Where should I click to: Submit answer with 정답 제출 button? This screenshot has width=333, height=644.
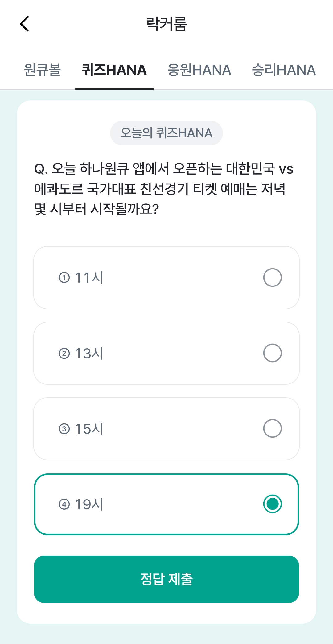pos(166,579)
